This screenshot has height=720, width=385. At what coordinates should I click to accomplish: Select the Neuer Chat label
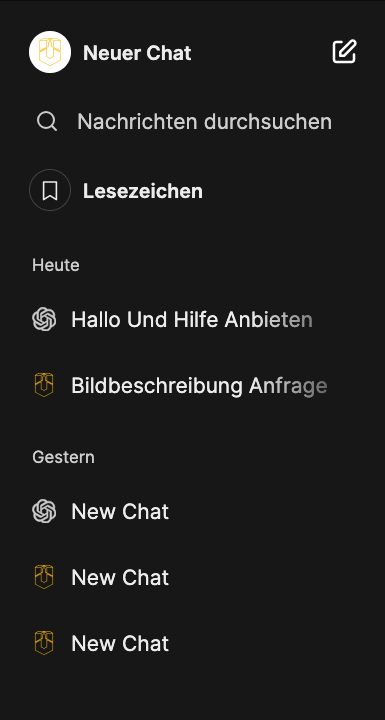[x=137, y=53]
